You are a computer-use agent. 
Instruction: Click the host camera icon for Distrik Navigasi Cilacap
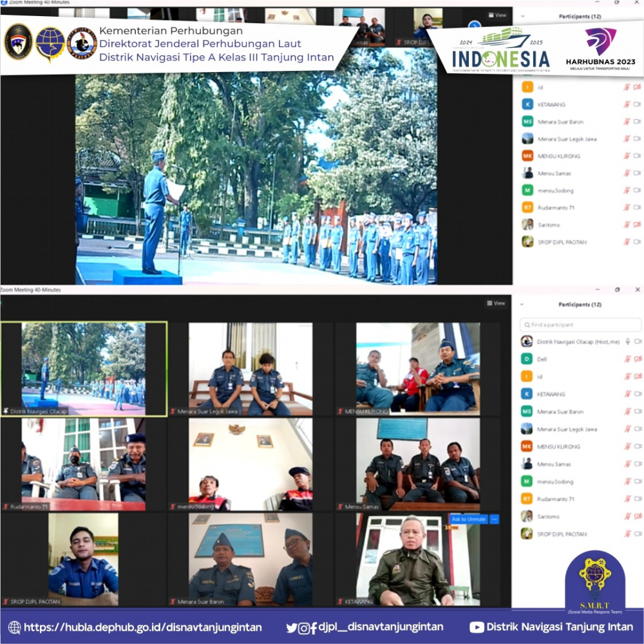tap(638, 341)
